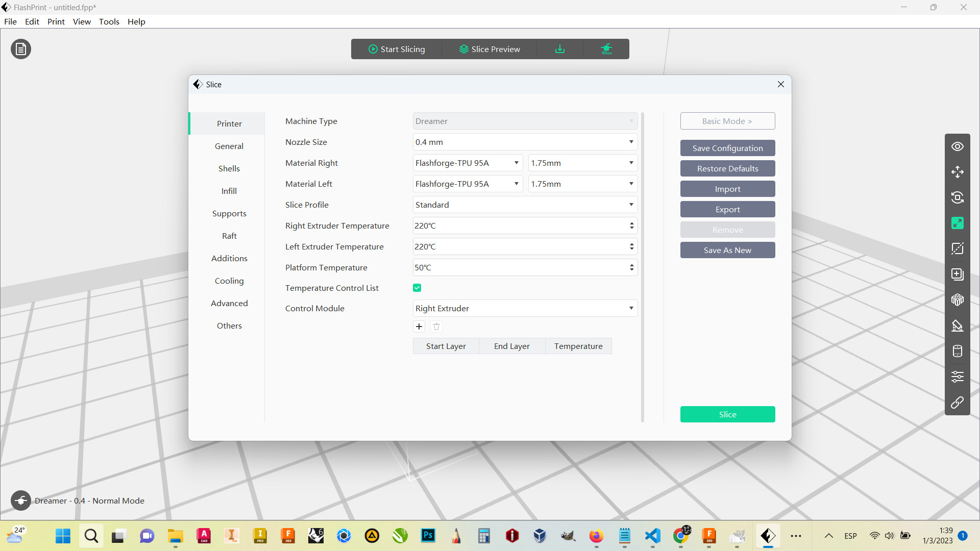The image size is (980, 551).
Task: Click the green Slice button
Action: (x=727, y=414)
